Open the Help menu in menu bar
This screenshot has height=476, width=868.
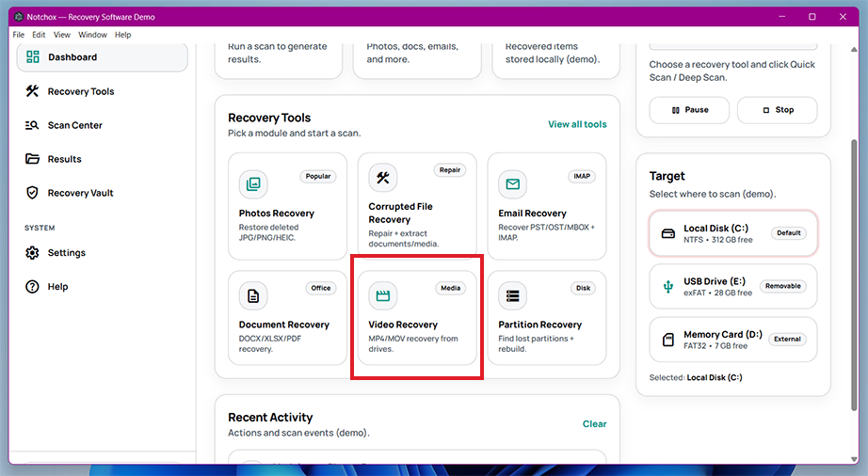123,34
